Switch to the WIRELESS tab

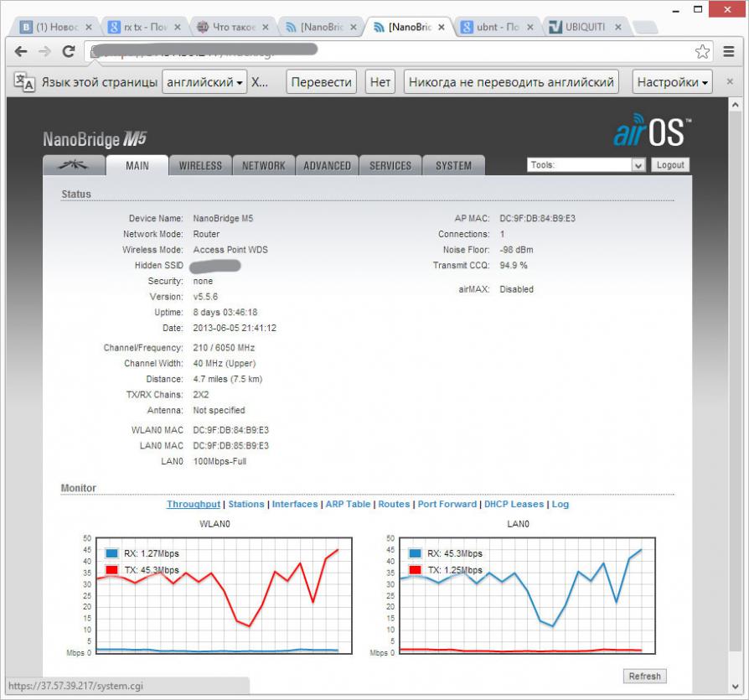click(x=200, y=165)
